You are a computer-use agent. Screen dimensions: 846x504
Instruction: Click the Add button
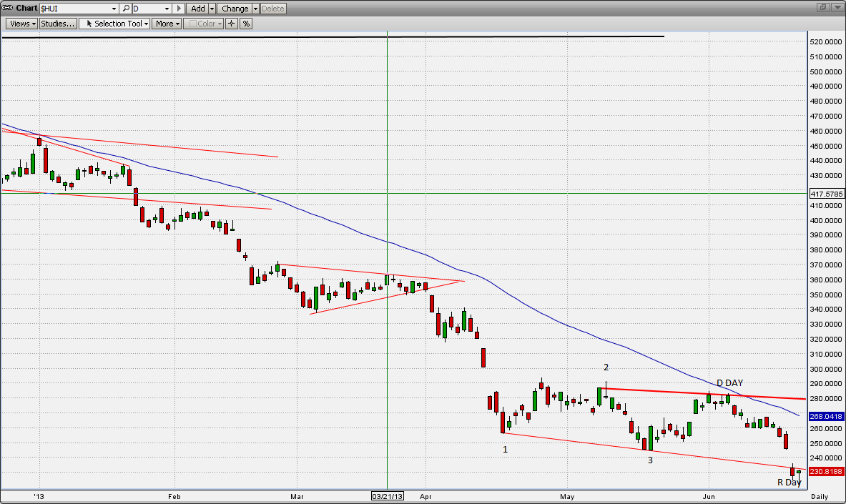pyautogui.click(x=197, y=9)
